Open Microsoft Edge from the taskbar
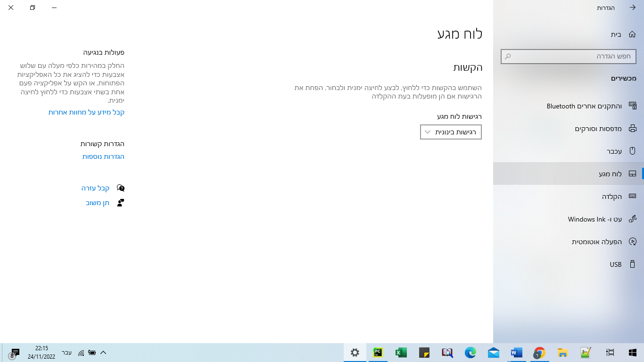Viewport: 644px width, 362px height. tap(470, 353)
